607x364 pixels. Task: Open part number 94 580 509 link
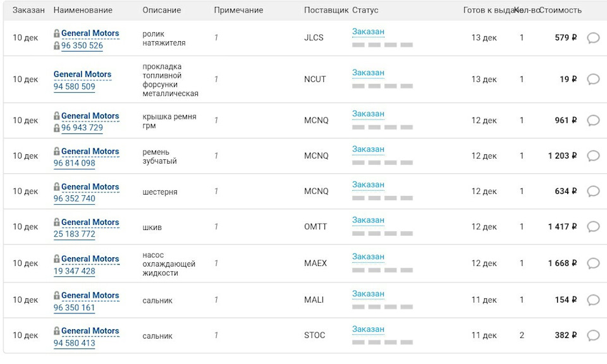point(74,87)
